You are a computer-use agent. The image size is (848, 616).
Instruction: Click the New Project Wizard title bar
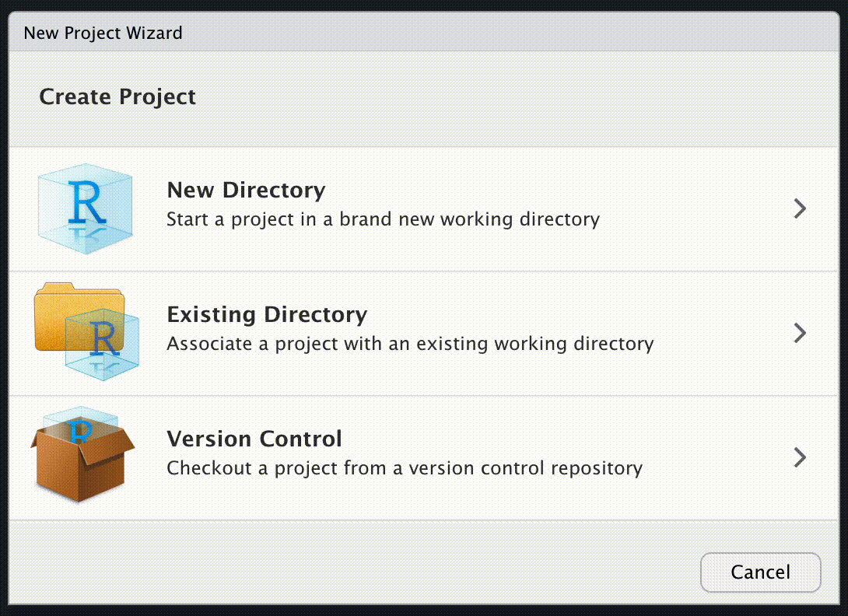tap(424, 33)
